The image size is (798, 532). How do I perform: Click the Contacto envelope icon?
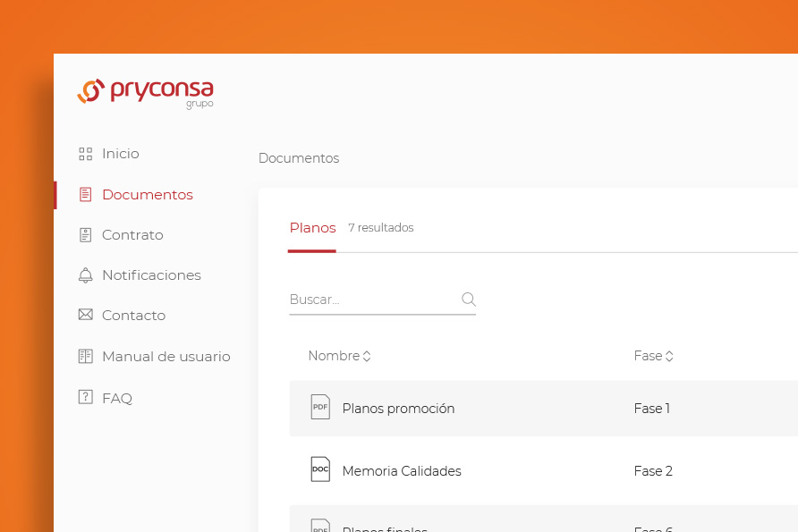[x=86, y=315]
